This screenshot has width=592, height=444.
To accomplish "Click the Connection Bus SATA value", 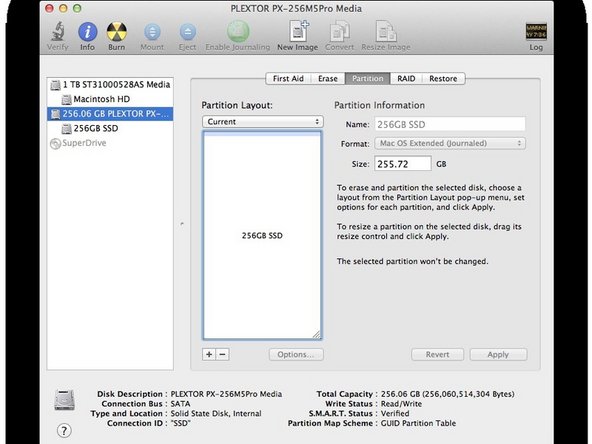I will pyautogui.click(x=180, y=404).
